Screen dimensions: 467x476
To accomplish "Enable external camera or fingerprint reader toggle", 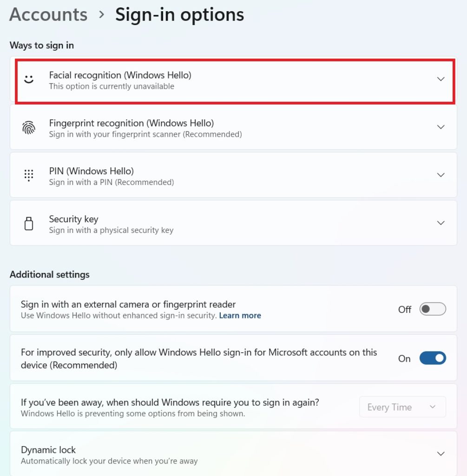I will 433,309.
